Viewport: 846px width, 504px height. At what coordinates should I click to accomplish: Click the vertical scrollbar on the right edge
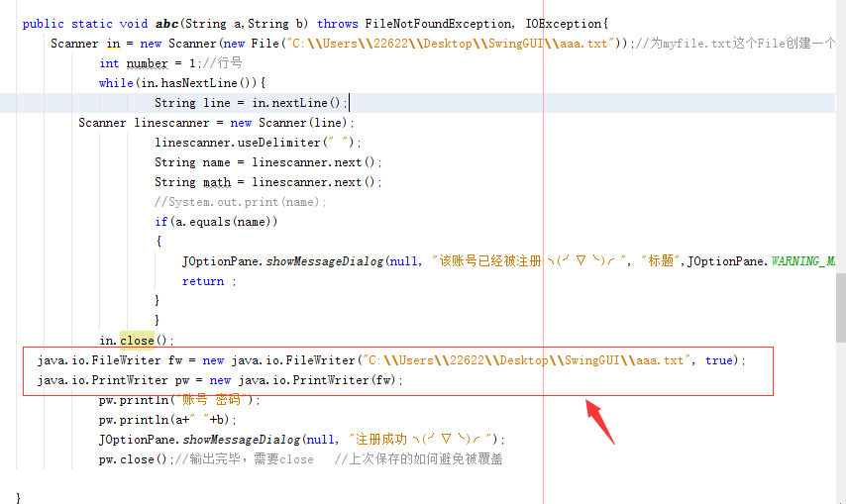point(841,307)
